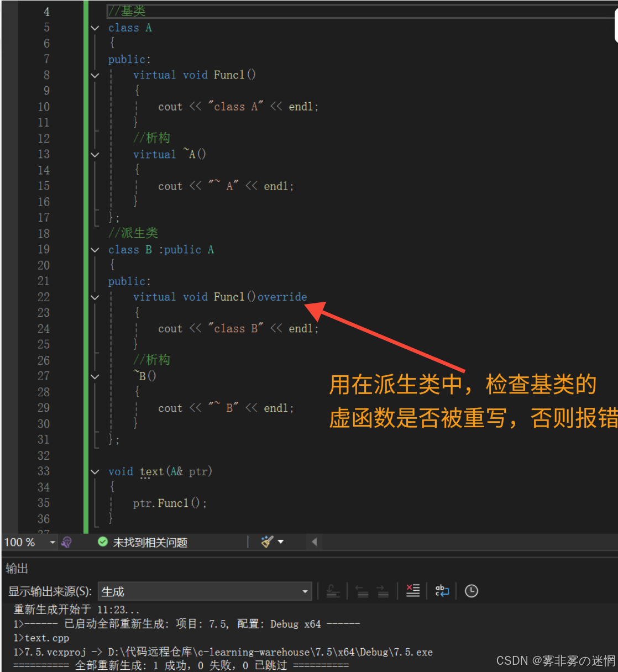Click the green no-issues checkmark icon

(x=103, y=542)
